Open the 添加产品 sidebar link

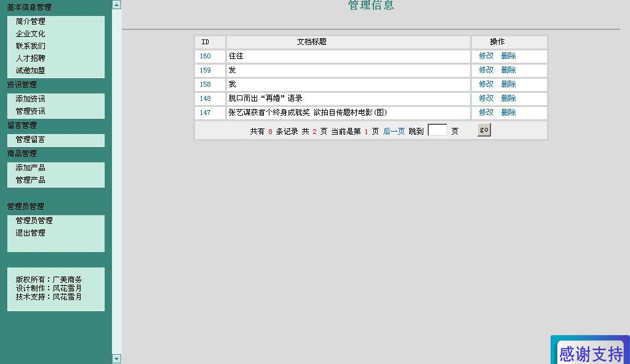click(31, 167)
